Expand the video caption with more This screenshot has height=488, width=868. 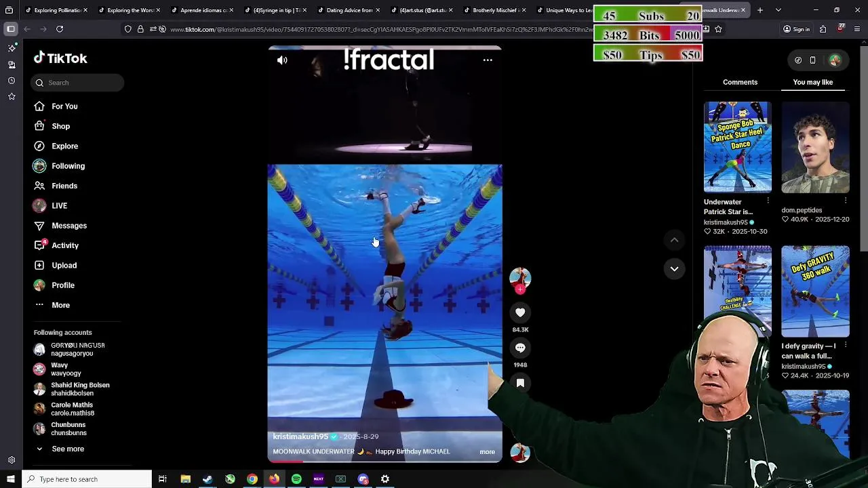(x=487, y=451)
